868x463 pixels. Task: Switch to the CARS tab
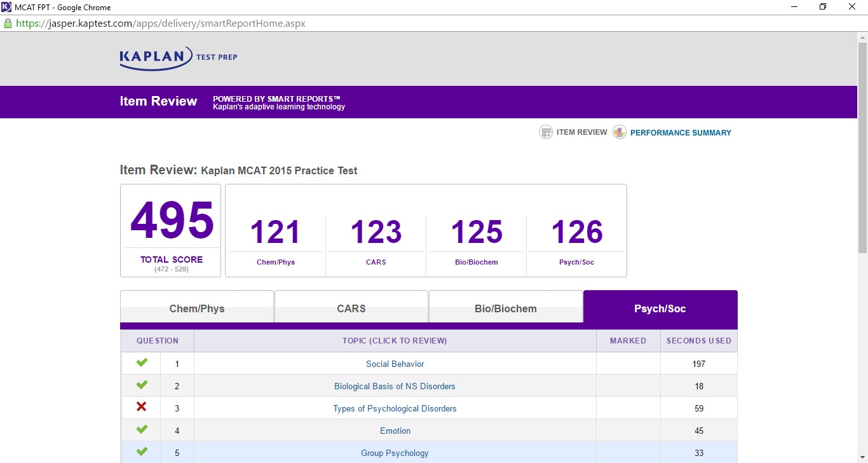(x=351, y=307)
